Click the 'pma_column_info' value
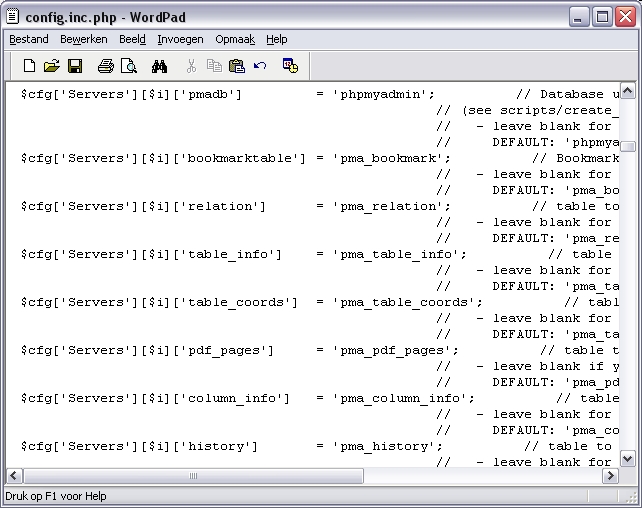Image resolution: width=642 pixels, height=508 pixels. click(x=403, y=398)
